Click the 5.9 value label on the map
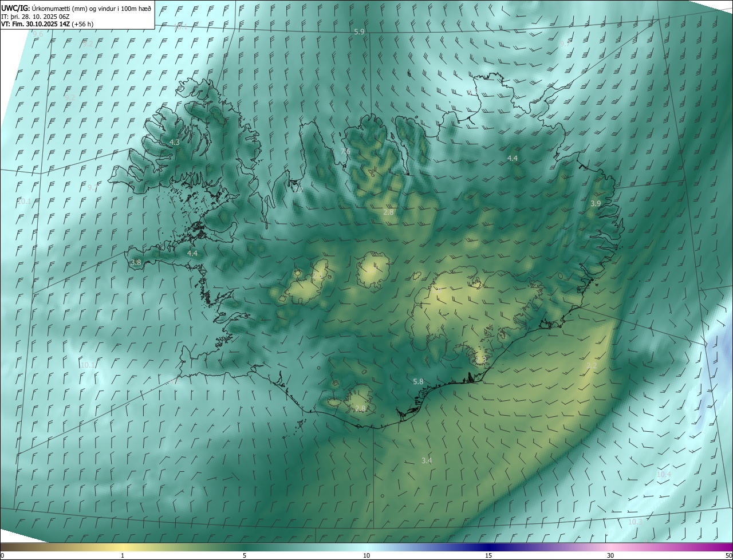733x560 pixels. point(359,32)
